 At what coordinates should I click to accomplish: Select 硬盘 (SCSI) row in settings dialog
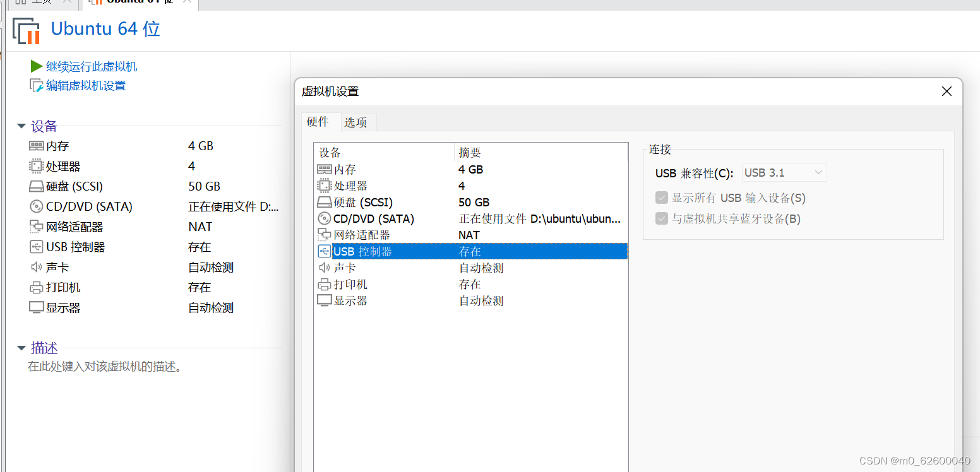[471, 203]
